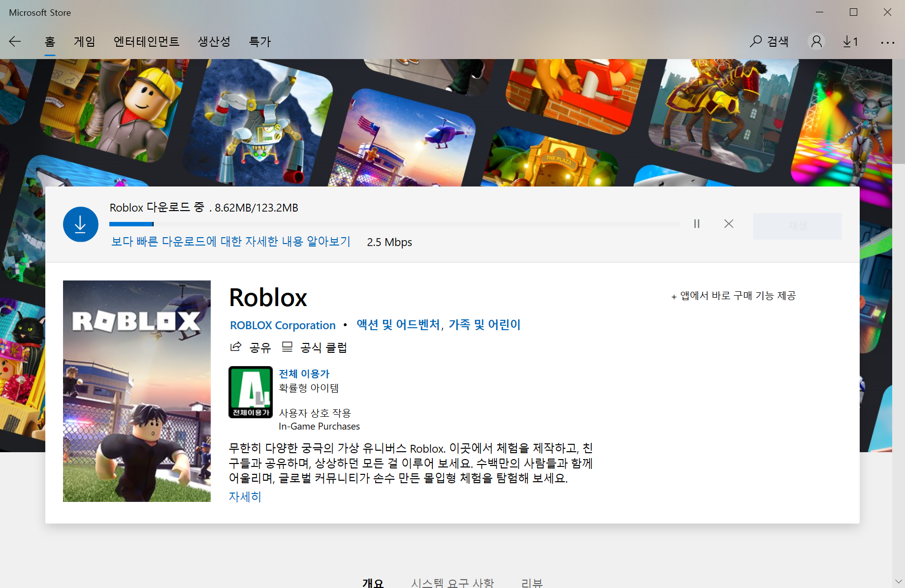Click the vertical scrollbar thumb

[x=899, y=111]
